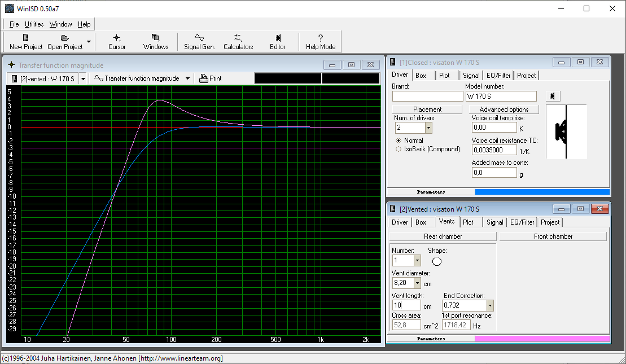Viewport: 626px width, 364px height.
Task: Open the Windows toolbar item
Action: [156, 42]
